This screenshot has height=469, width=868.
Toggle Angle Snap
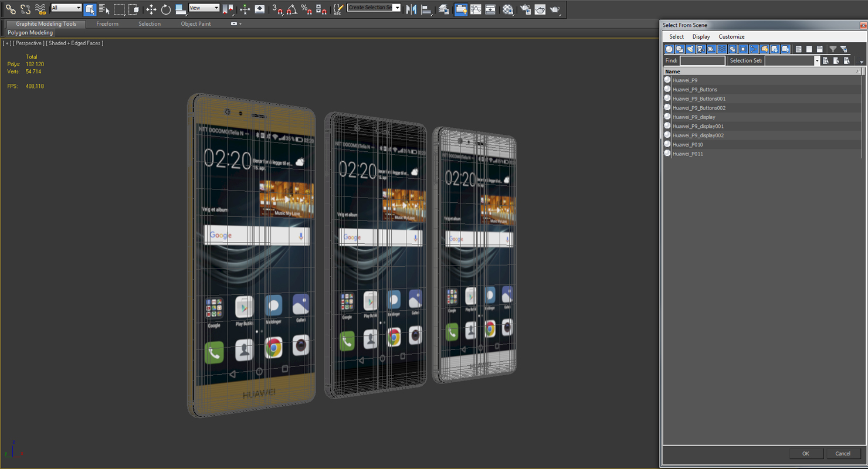click(x=292, y=9)
